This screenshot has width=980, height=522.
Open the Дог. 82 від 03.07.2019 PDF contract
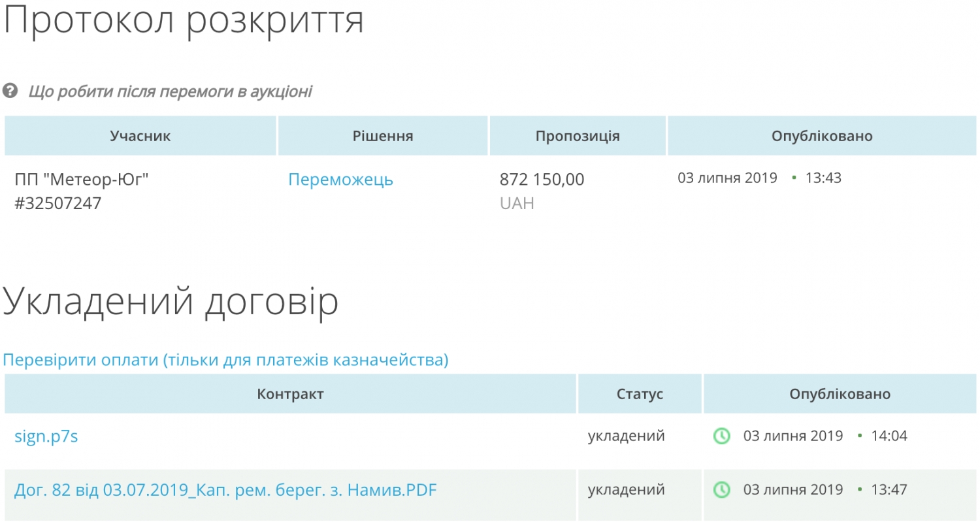[225, 490]
